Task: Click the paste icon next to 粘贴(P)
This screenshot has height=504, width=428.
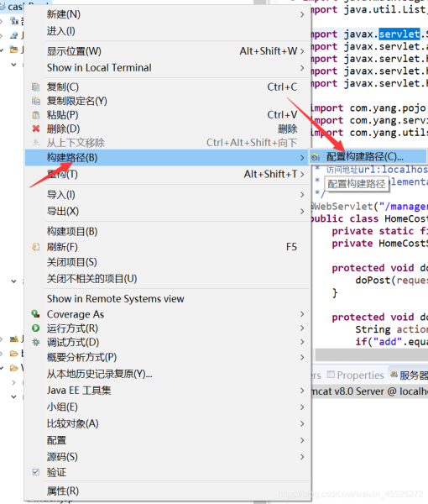Action: coord(35,115)
